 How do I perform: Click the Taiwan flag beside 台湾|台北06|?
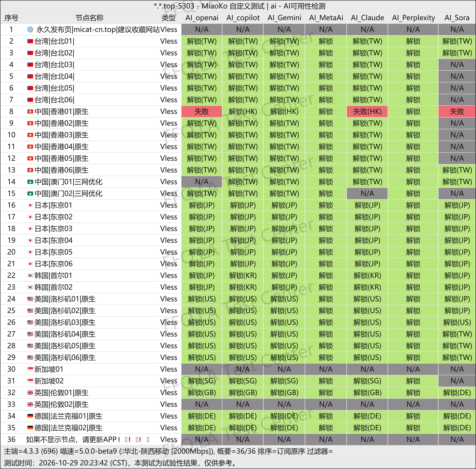coord(30,100)
